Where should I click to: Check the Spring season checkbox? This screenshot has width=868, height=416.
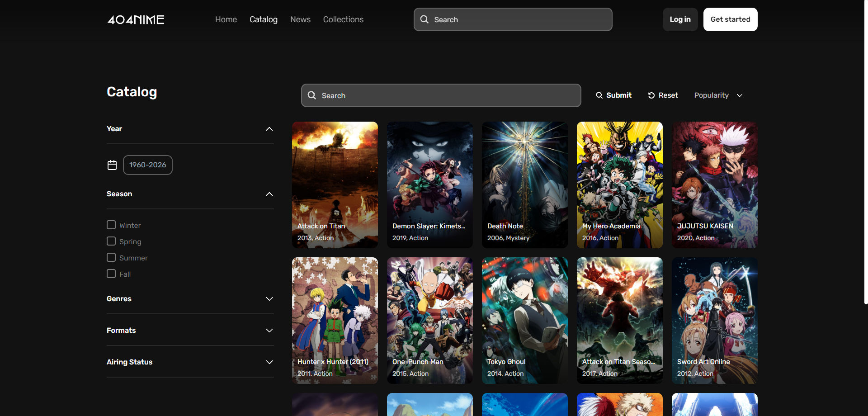pos(111,241)
